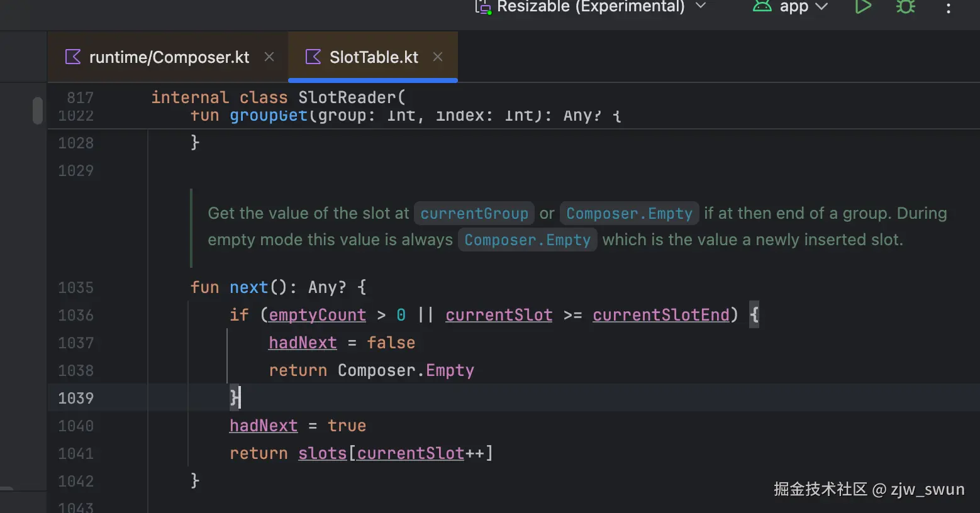Click gutter line number 1036
This screenshot has width=980, height=513.
(75, 315)
